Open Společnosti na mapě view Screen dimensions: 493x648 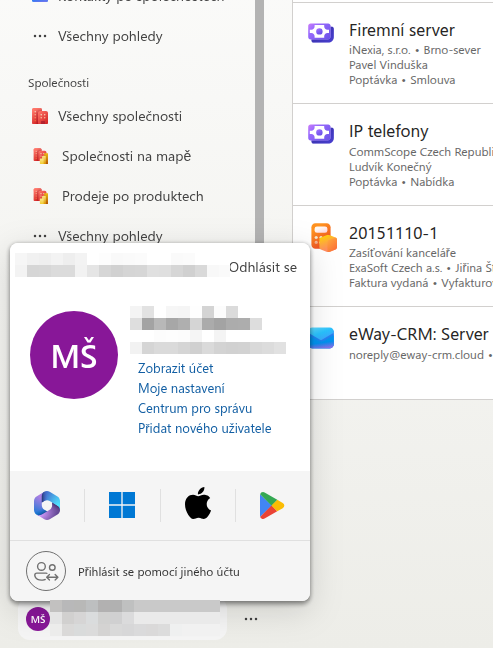coord(126,156)
